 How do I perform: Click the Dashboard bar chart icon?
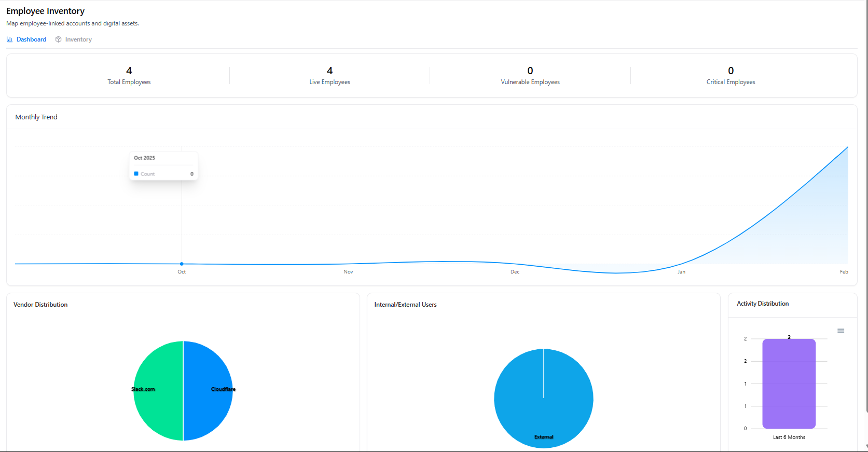(9, 39)
